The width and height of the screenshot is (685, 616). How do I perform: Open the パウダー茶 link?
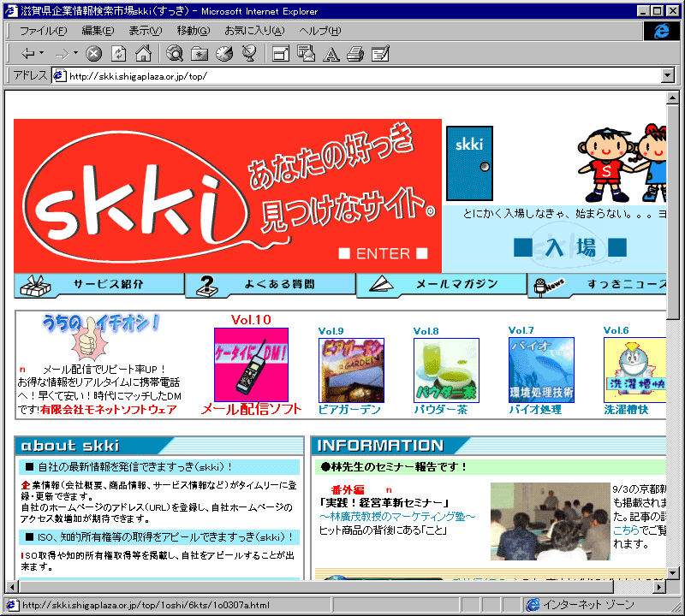pos(441,410)
